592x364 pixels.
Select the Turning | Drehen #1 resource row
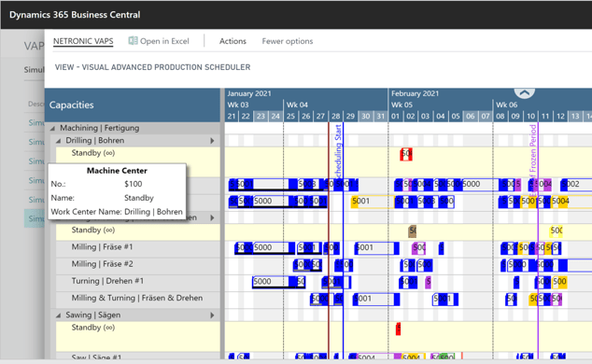[x=138, y=281]
